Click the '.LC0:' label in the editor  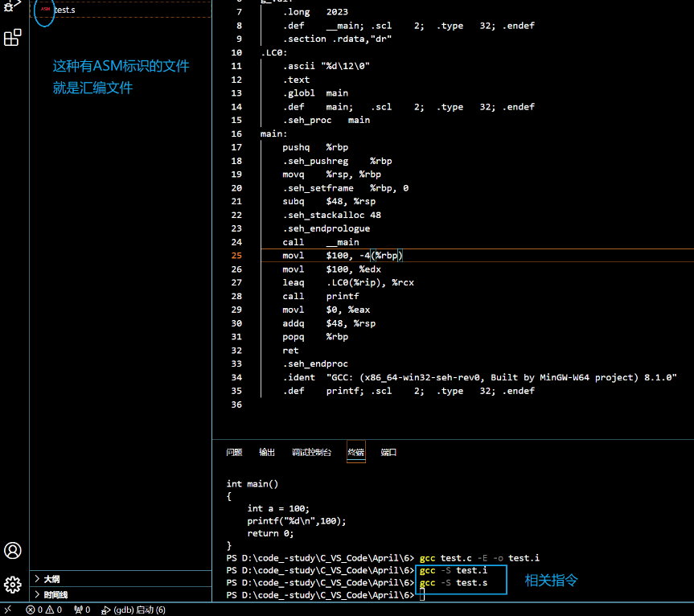point(273,52)
